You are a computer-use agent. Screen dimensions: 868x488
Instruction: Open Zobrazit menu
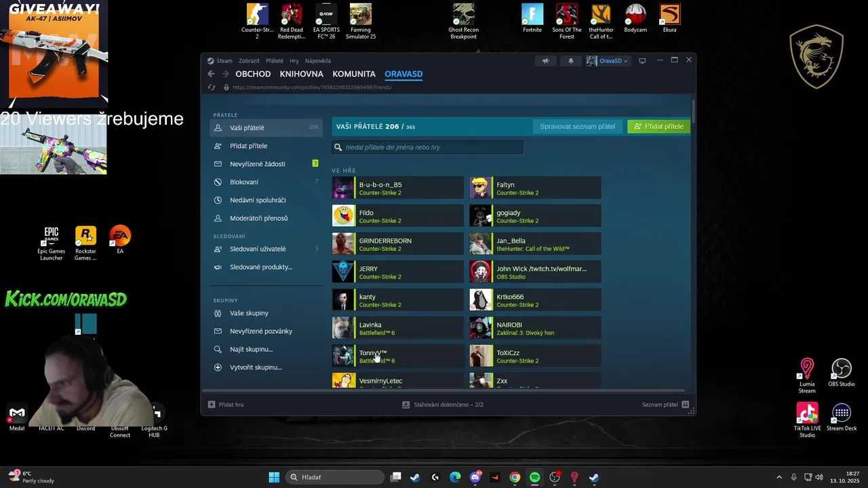[249, 61]
